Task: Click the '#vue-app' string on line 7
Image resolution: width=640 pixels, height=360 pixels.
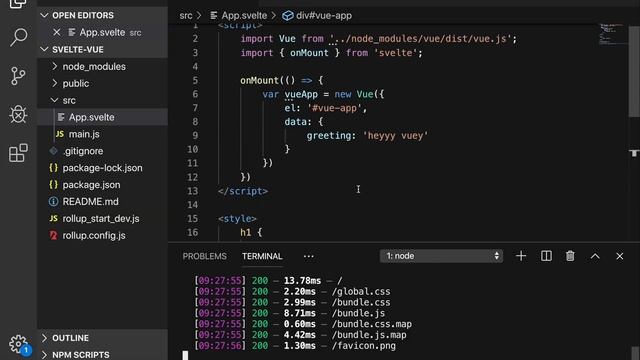Action: (x=335, y=108)
